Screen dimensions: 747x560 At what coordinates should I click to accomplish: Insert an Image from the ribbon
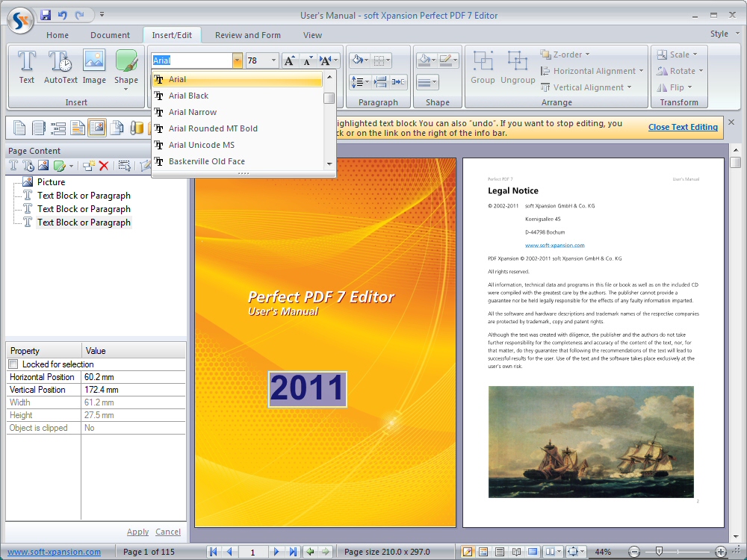pos(94,68)
